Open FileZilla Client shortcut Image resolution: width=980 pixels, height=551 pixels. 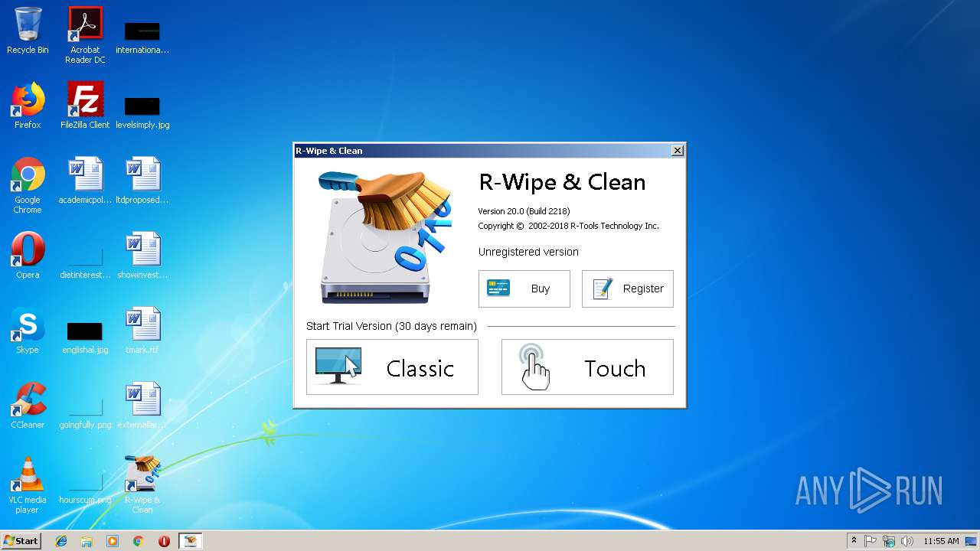click(85, 106)
